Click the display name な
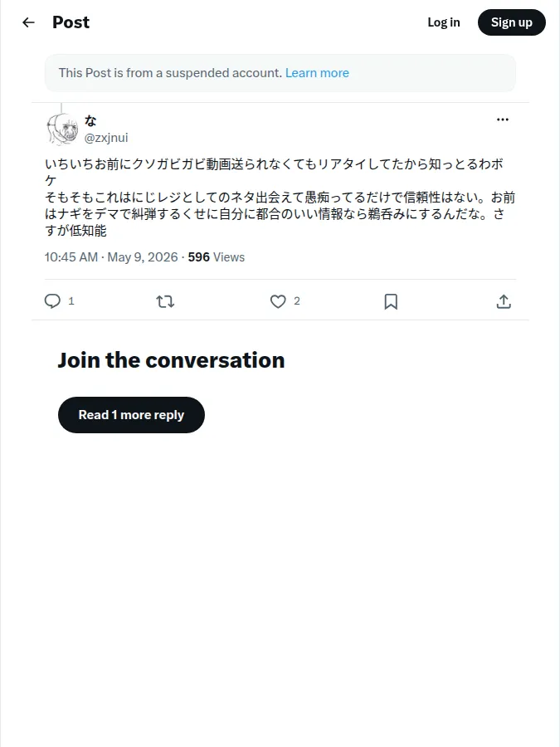The width and height of the screenshot is (560, 747). click(90, 121)
